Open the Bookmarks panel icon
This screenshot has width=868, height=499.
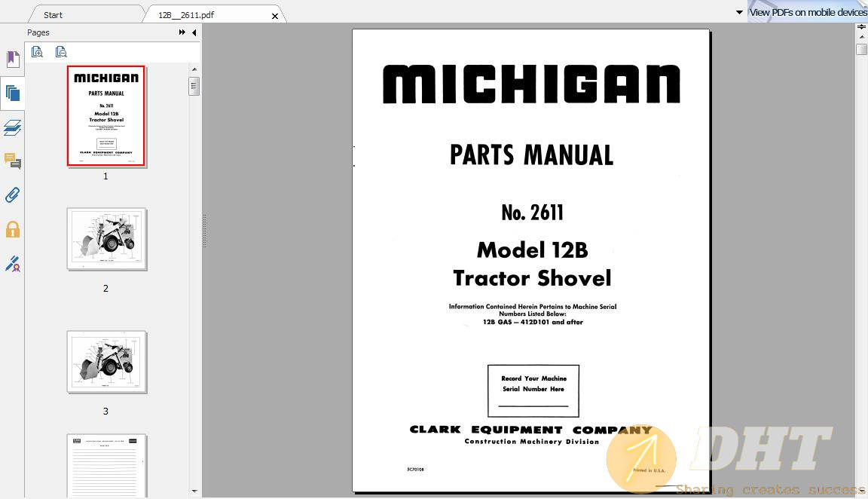point(13,59)
